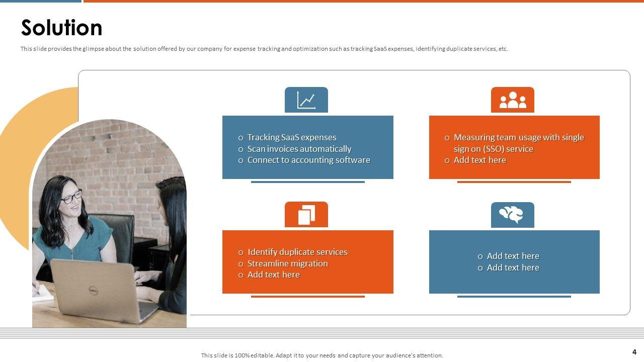Viewport: 644px width, 362px height.
Task: Click the team people icon
Action: pos(512,100)
